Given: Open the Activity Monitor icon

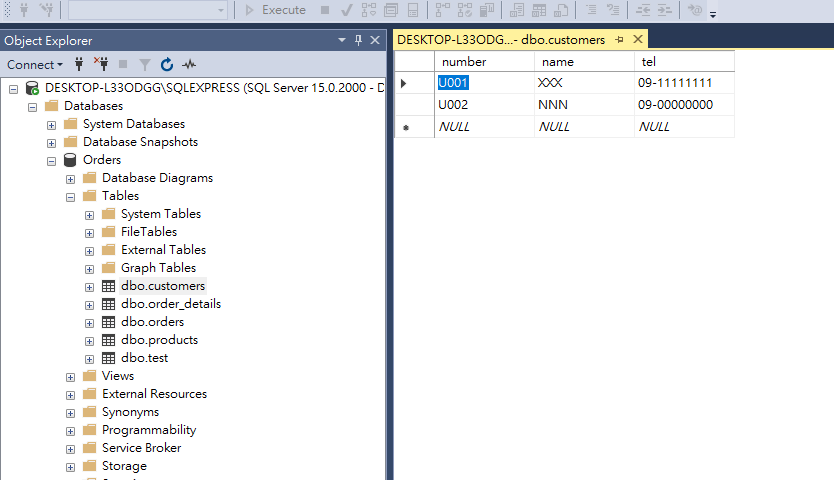Looking at the screenshot, I should 189,64.
